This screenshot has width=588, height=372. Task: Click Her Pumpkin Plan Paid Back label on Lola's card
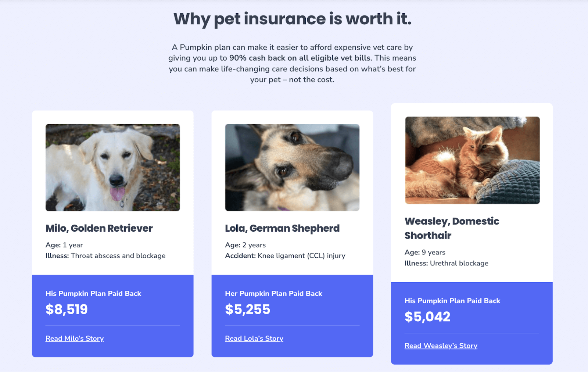pyautogui.click(x=273, y=293)
